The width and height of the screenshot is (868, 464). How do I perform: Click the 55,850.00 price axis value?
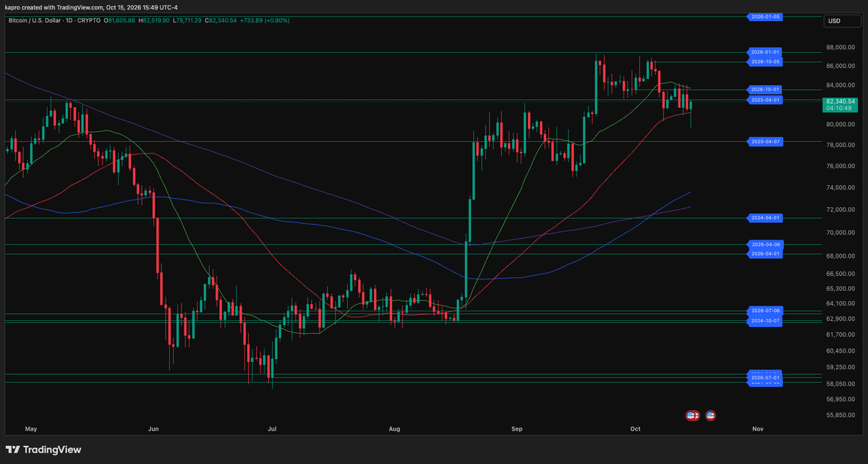coord(840,416)
